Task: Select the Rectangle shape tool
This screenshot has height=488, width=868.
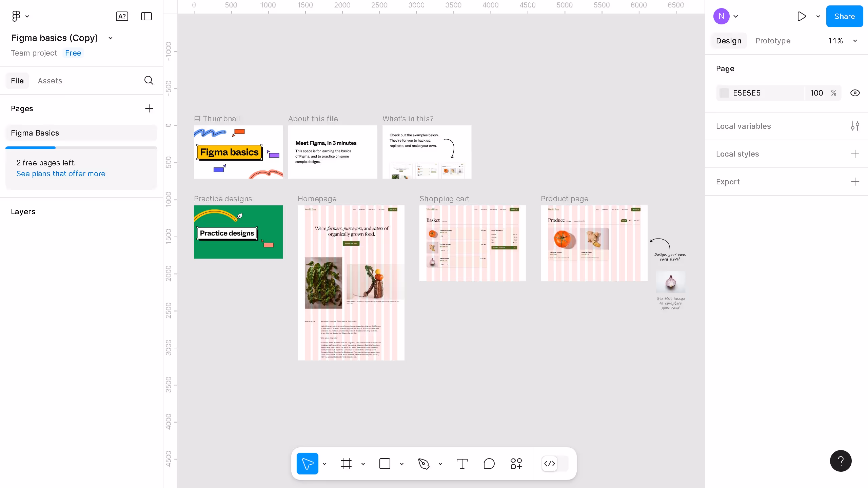Action: click(384, 464)
